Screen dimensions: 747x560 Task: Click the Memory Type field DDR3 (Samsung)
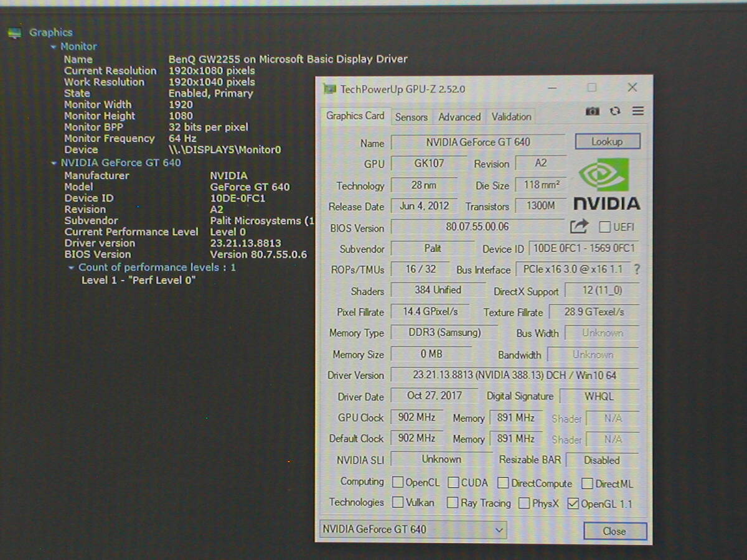[x=444, y=333]
